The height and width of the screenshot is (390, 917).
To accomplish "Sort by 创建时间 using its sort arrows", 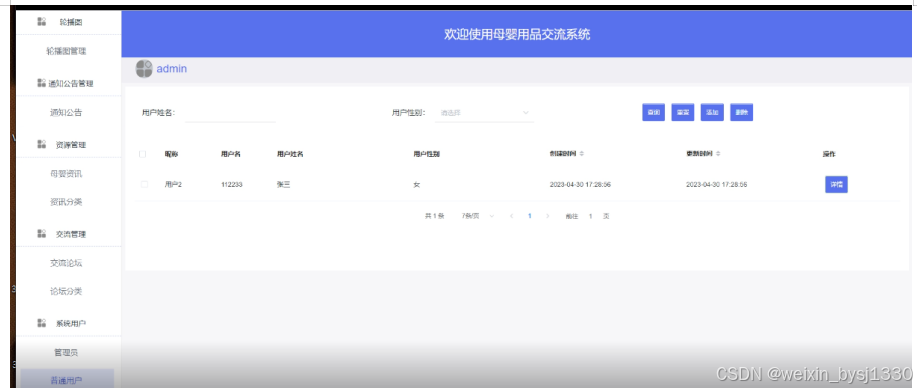I will [x=581, y=154].
